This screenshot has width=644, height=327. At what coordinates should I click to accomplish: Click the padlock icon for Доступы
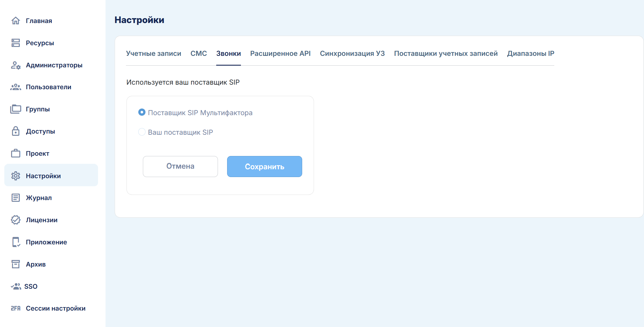tap(16, 131)
